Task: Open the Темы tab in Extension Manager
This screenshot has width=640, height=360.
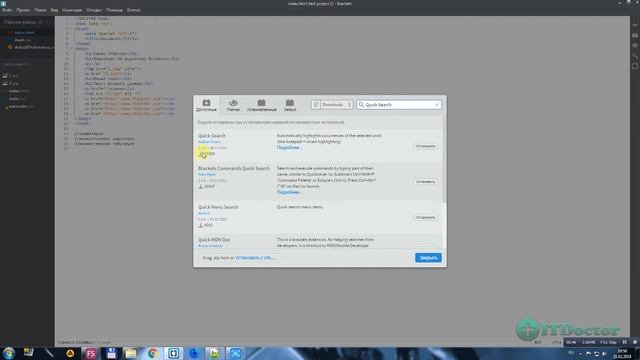Action: (x=233, y=105)
